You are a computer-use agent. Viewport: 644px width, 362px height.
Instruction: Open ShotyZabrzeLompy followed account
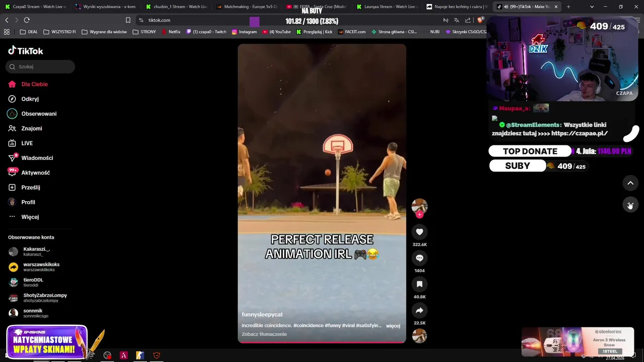pos(38,298)
